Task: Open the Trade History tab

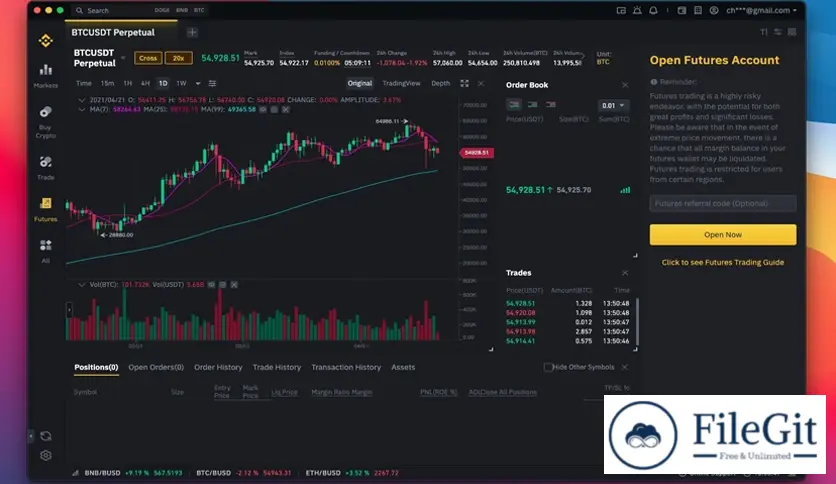Action: 277,367
